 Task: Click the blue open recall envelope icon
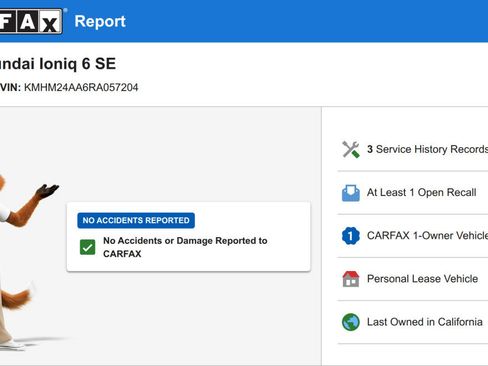tap(351, 193)
